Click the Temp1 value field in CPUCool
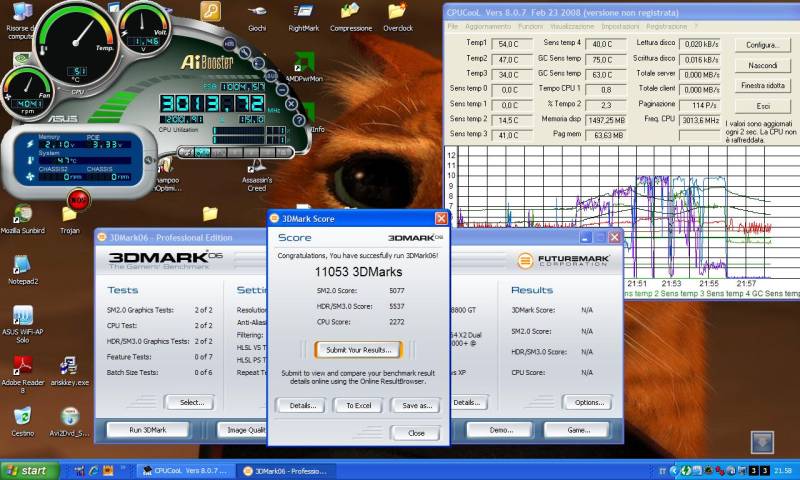The width and height of the screenshot is (800, 480). click(x=512, y=44)
